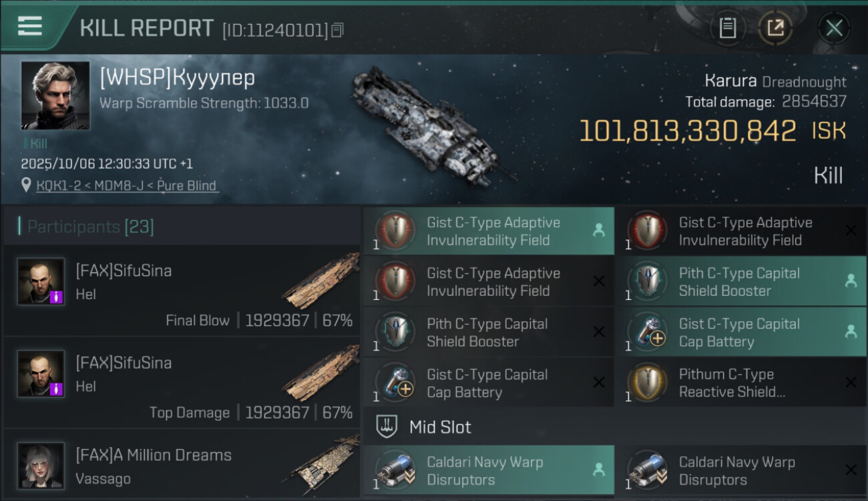Image resolution: width=868 pixels, height=501 pixels.
Task: Click the Karura Dreadnought ship image
Action: 434,124
